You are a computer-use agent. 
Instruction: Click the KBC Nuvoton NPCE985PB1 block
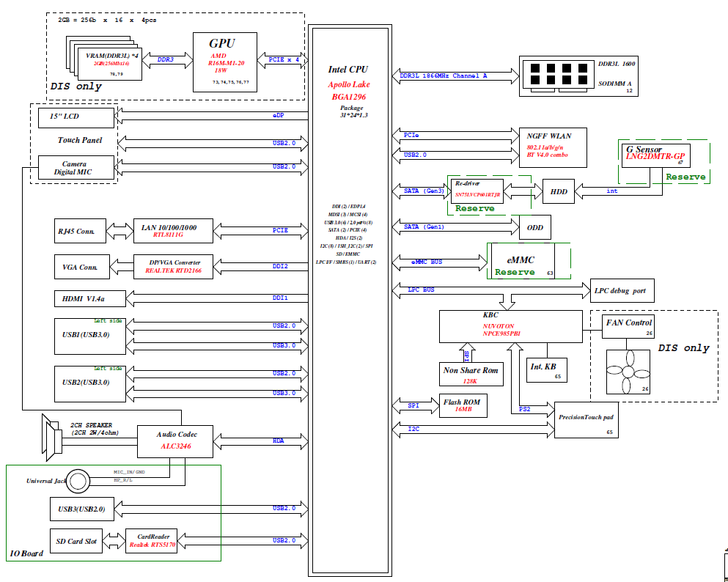pyautogui.click(x=510, y=326)
